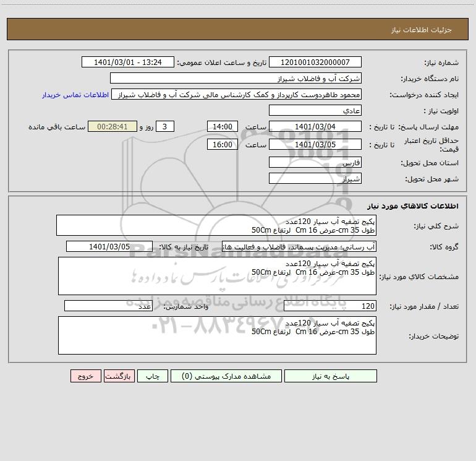The width and height of the screenshot is (476, 461).
Task: Click the پاسخ به نیاز button
Action: 331,376
